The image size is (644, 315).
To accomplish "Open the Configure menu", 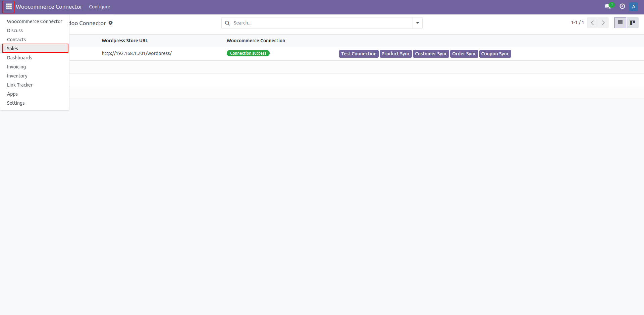I will [100, 7].
